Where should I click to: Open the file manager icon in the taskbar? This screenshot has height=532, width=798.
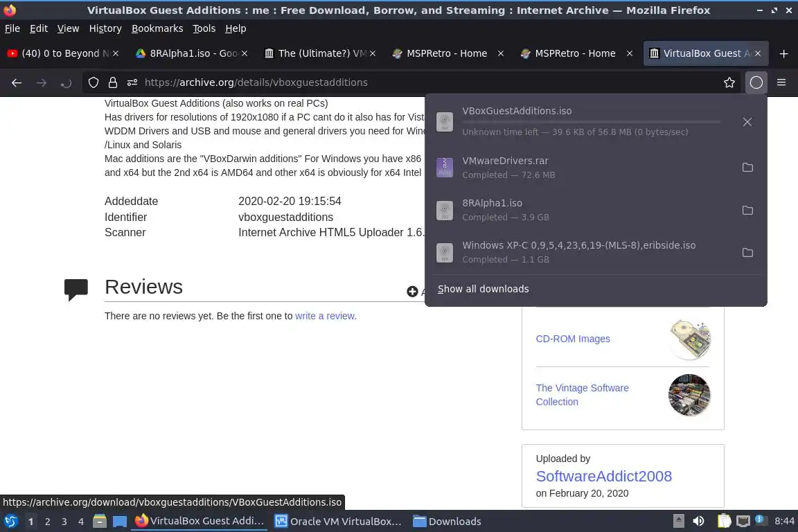(99, 521)
